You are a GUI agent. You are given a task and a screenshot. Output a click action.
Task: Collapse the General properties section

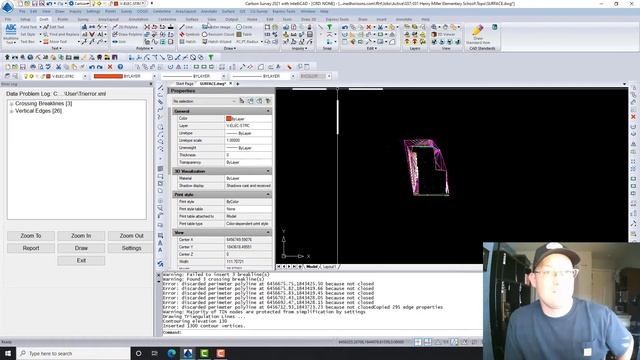[x=268, y=111]
